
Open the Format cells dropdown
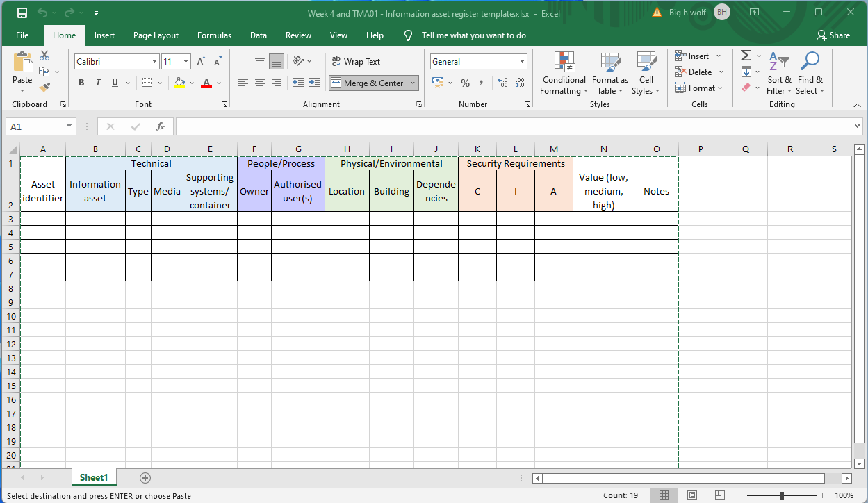pyautogui.click(x=699, y=88)
